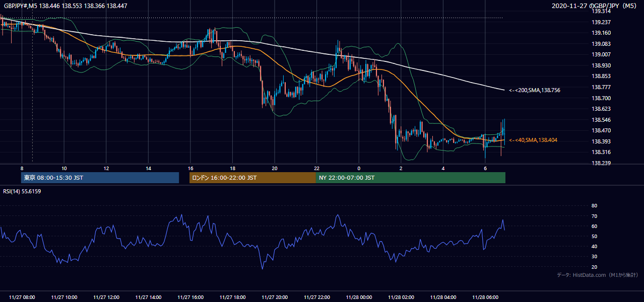Click price axis value 138.470

[x=601, y=130]
